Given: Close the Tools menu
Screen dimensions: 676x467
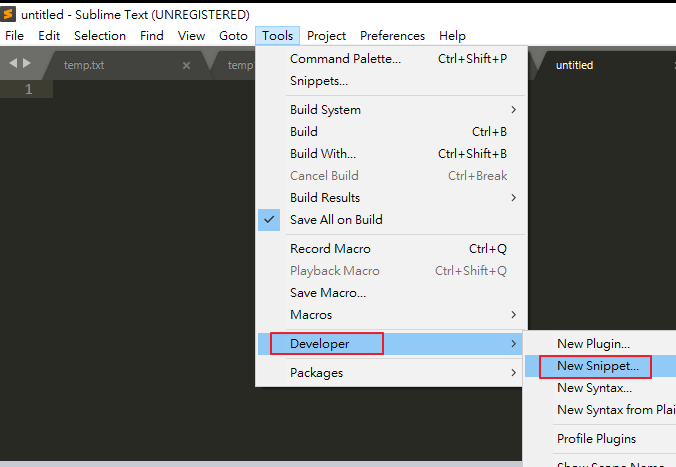Looking at the screenshot, I should coord(277,36).
